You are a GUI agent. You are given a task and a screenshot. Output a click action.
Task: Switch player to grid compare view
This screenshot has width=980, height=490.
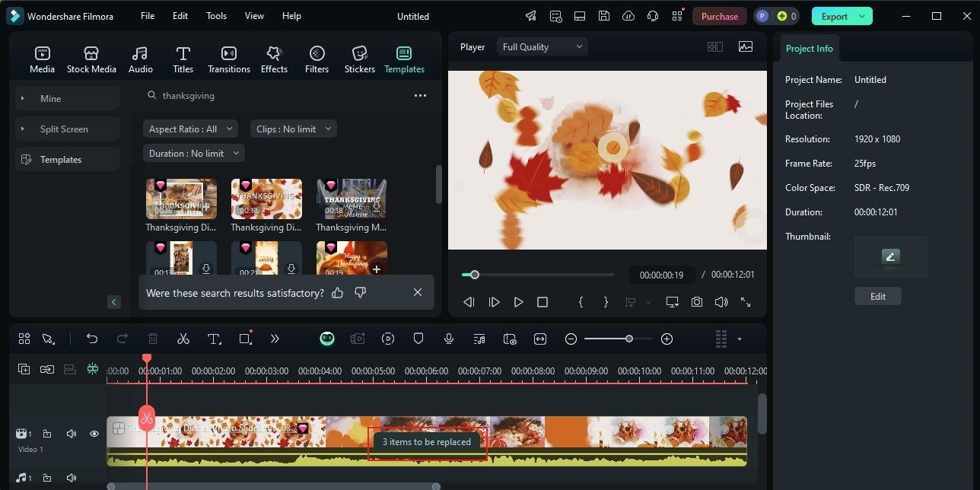tap(714, 46)
